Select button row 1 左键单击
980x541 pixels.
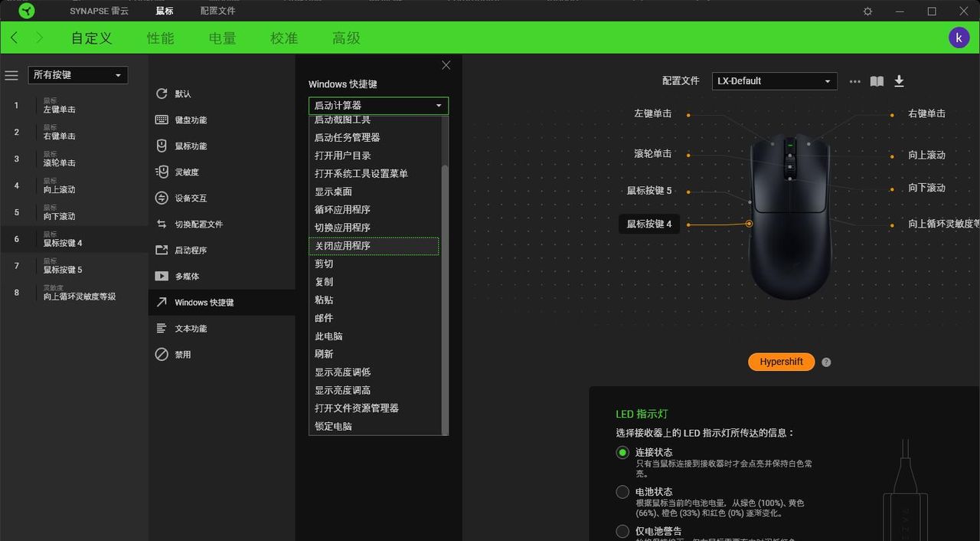pyautogui.click(x=74, y=106)
